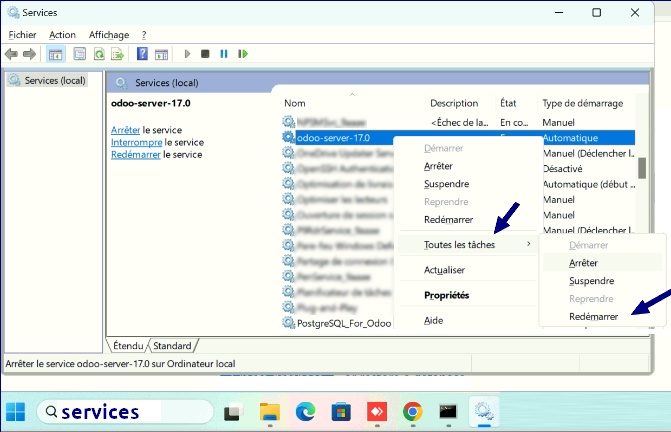Switch to the Étendu tab
Image resolution: width=671 pixels, height=432 pixels.
point(128,346)
